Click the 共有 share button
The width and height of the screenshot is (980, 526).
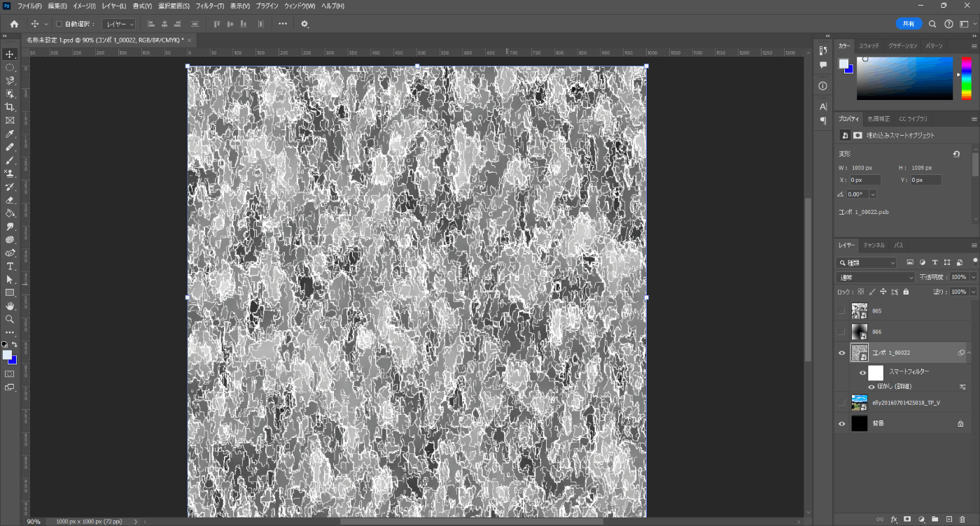(909, 24)
